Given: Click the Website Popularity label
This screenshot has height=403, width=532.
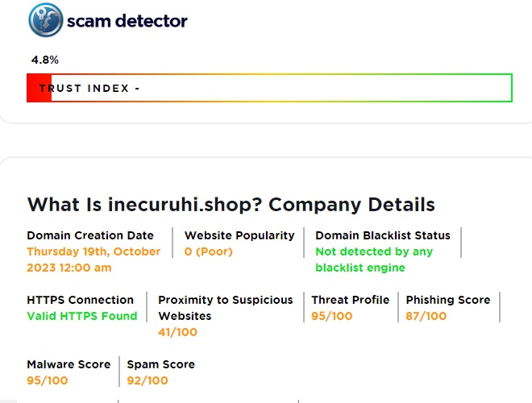Looking at the screenshot, I should (239, 235).
